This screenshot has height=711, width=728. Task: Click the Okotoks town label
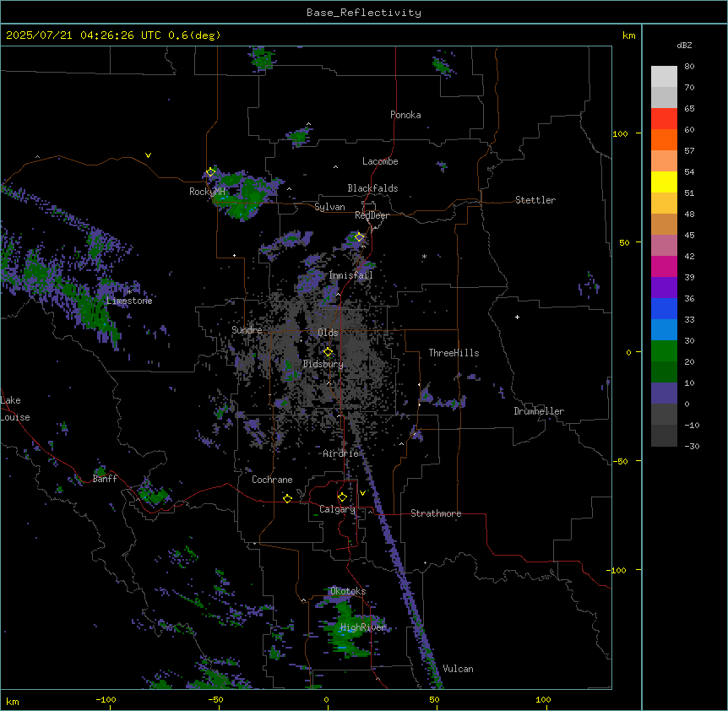pos(348,591)
